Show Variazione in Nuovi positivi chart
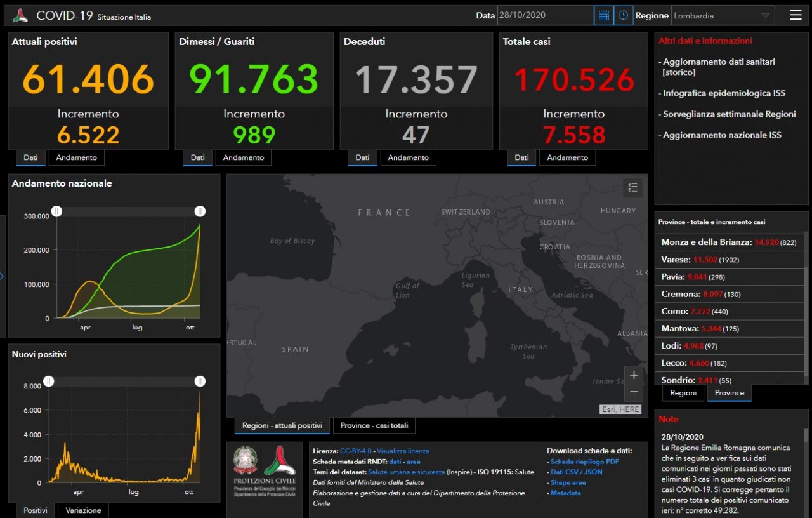Screen dimensions: 812x518 (83, 510)
